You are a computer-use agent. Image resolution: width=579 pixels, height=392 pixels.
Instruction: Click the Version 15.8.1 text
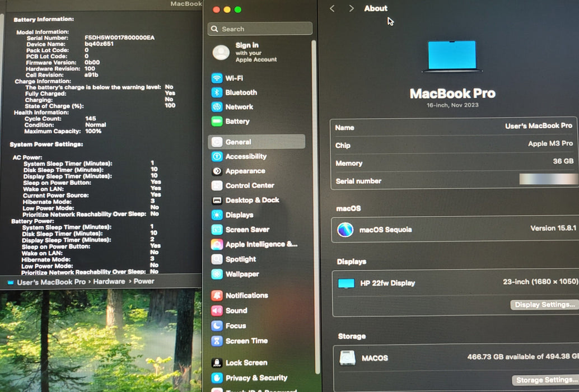point(553,228)
